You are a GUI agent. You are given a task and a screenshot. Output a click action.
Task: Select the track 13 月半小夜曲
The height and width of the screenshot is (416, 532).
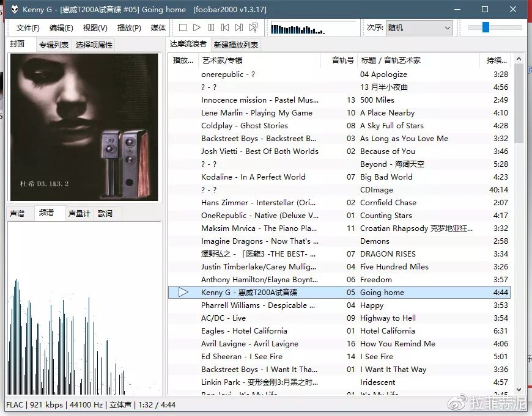[339, 87]
